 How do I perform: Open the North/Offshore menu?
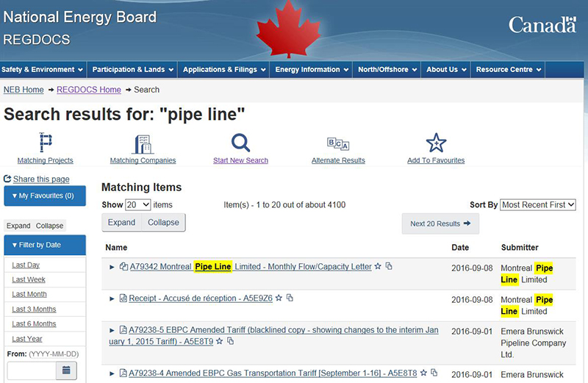(387, 69)
